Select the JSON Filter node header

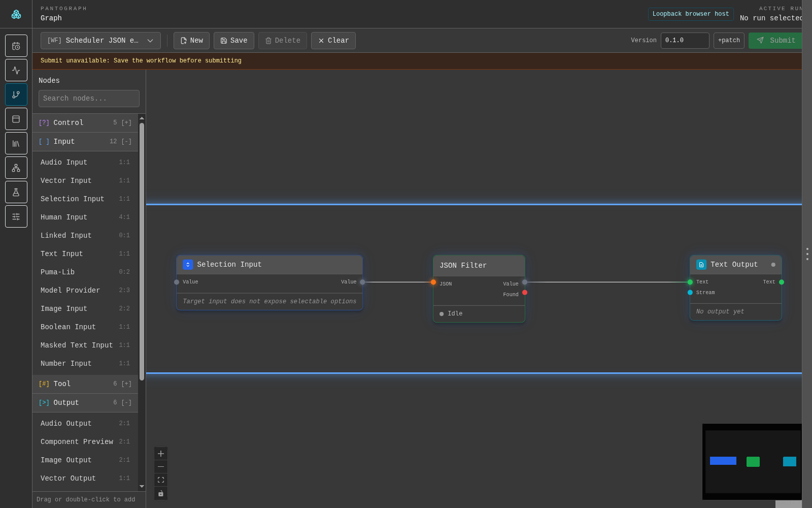[x=479, y=266]
